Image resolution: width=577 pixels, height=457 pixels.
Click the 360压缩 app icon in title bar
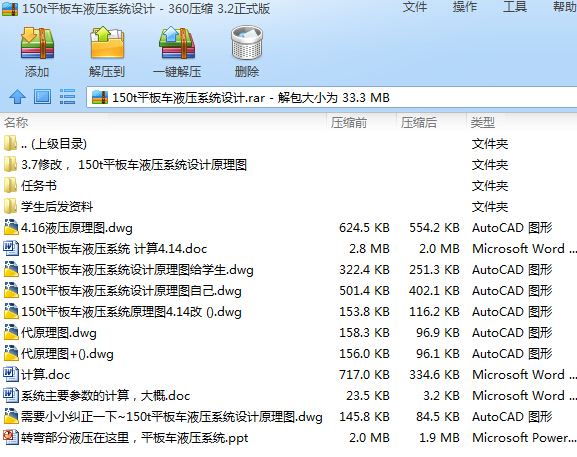tap(10, 9)
